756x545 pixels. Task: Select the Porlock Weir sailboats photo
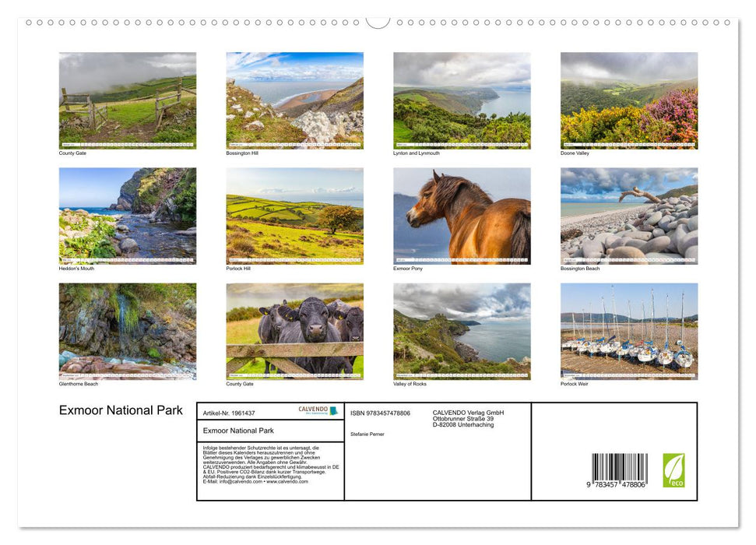(629, 330)
